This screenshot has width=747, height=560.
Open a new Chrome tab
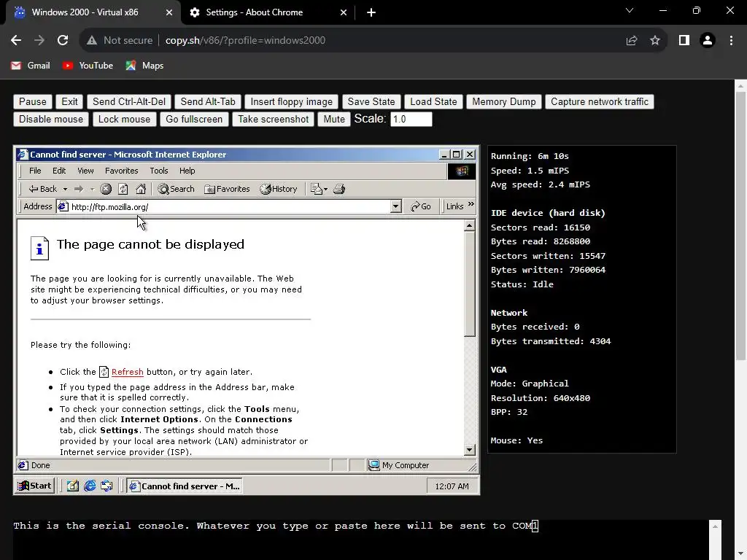pos(371,13)
